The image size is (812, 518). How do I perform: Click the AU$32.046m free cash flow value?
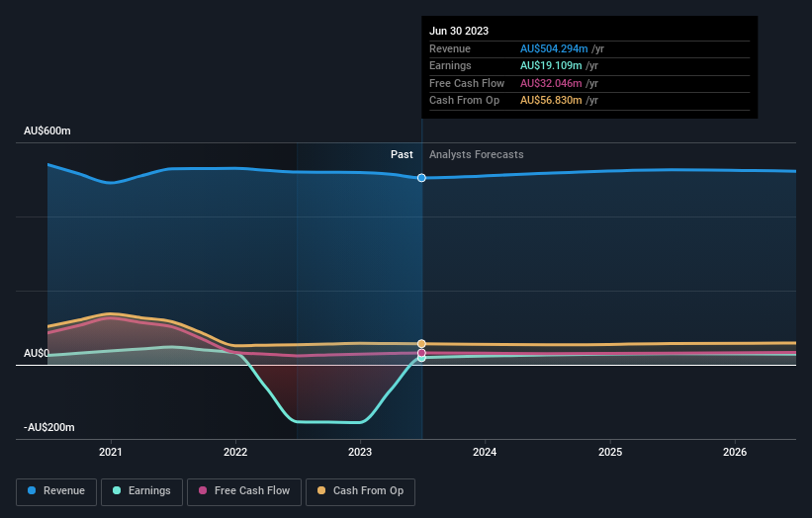(x=551, y=83)
